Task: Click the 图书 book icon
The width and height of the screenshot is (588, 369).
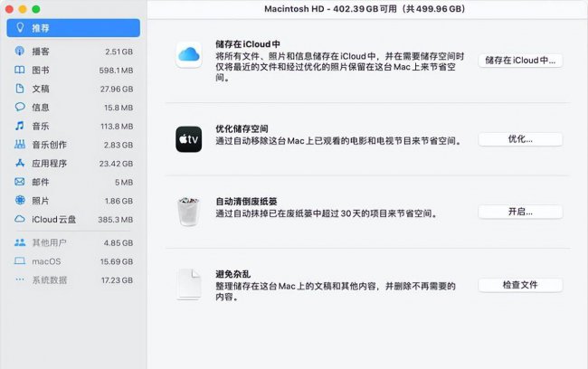Action: coord(20,70)
